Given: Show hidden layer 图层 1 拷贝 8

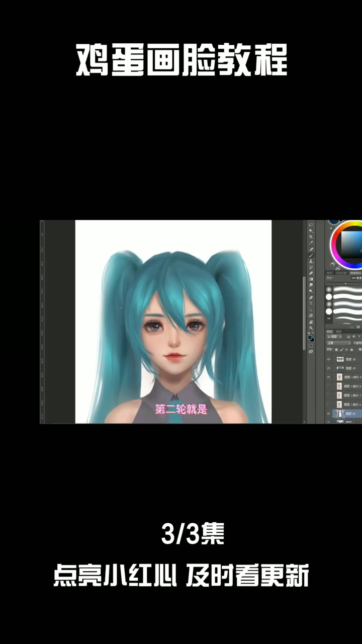Looking at the screenshot, I should (328, 386).
